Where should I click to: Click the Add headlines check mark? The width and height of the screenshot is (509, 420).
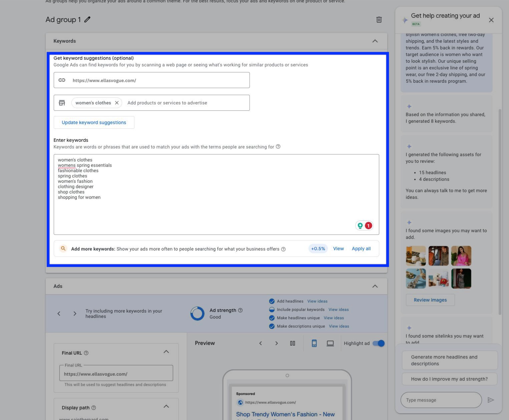click(x=272, y=301)
